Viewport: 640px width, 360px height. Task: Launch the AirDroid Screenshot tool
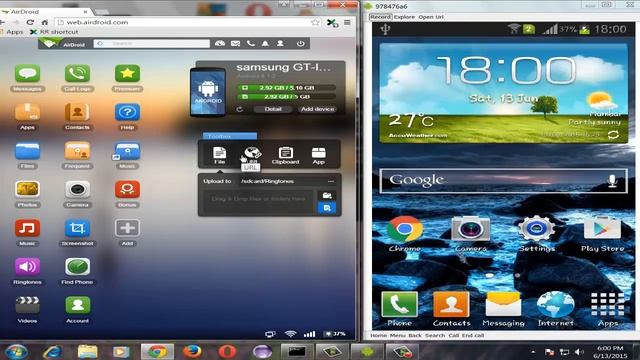77,228
